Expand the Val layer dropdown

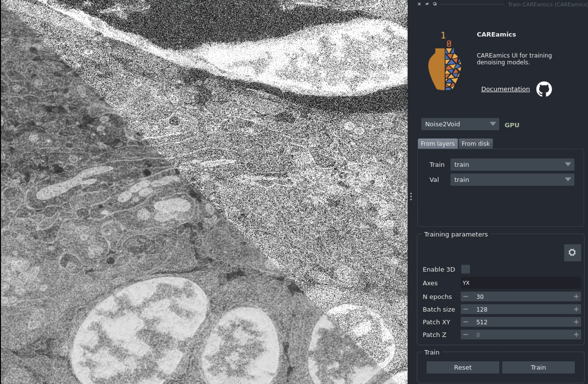(x=512, y=180)
